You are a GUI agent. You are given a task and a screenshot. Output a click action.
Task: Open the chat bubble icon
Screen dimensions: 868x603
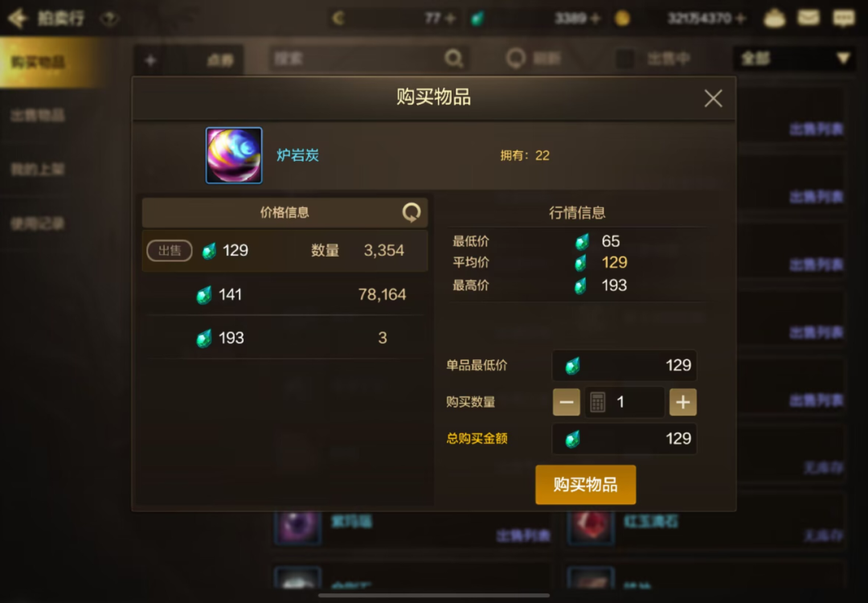[844, 18]
